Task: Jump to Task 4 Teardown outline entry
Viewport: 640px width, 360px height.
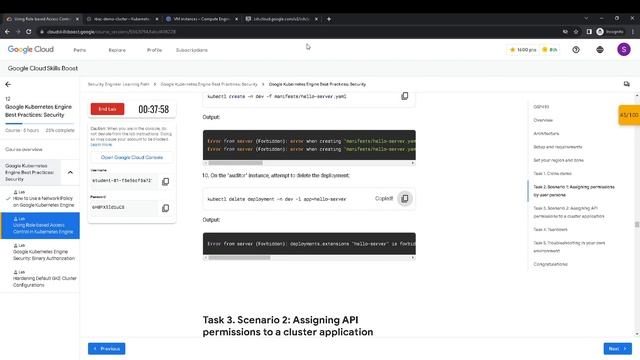Action: pos(550,229)
